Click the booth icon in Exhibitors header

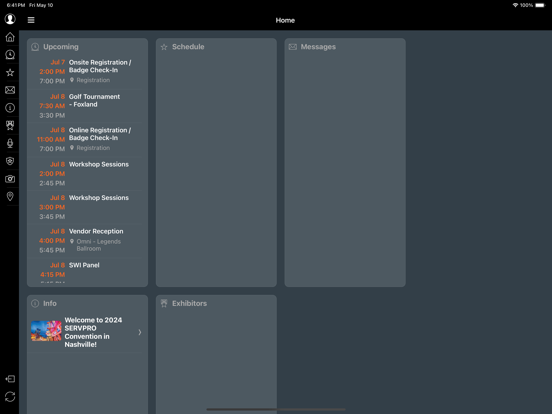[164, 303]
